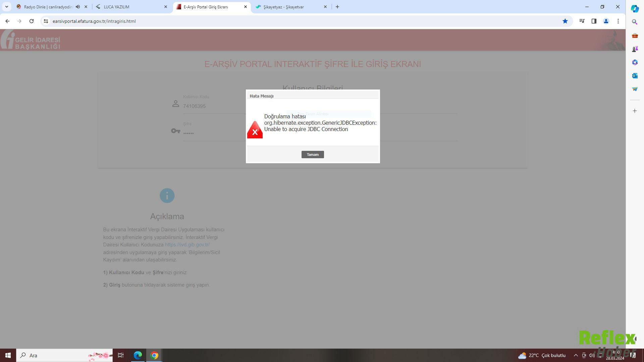Open the Games panel in the sidebar
The height and width of the screenshot is (362, 644).
(635, 49)
